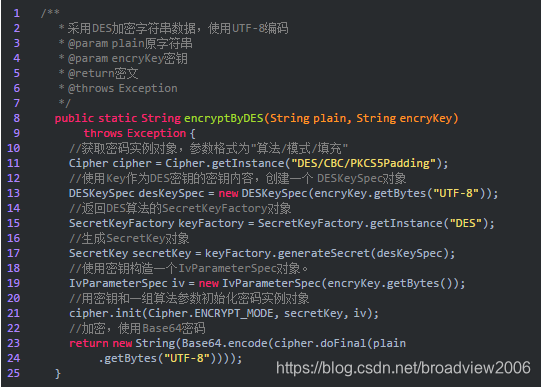
Task: Click comment mentioning IvParameterSpec on line 18
Action: tap(188, 268)
